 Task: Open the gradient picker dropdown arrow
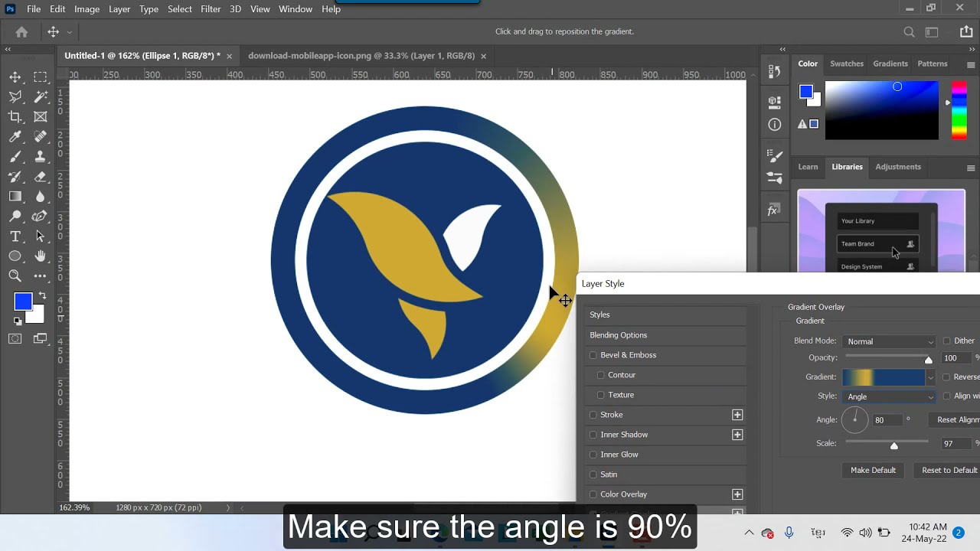(x=930, y=377)
